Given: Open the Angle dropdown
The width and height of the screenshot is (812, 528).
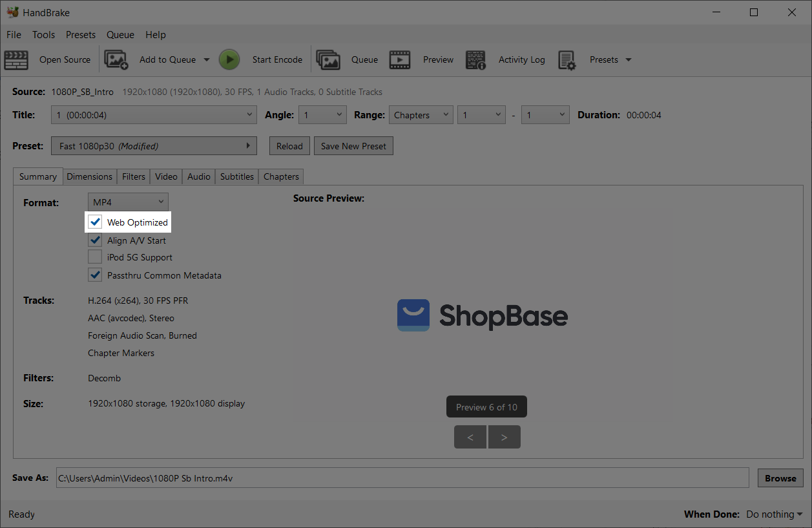Looking at the screenshot, I should click(323, 115).
